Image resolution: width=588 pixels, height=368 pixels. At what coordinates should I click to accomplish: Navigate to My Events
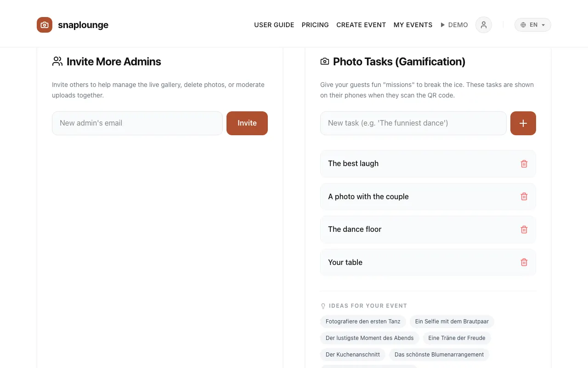coord(413,25)
